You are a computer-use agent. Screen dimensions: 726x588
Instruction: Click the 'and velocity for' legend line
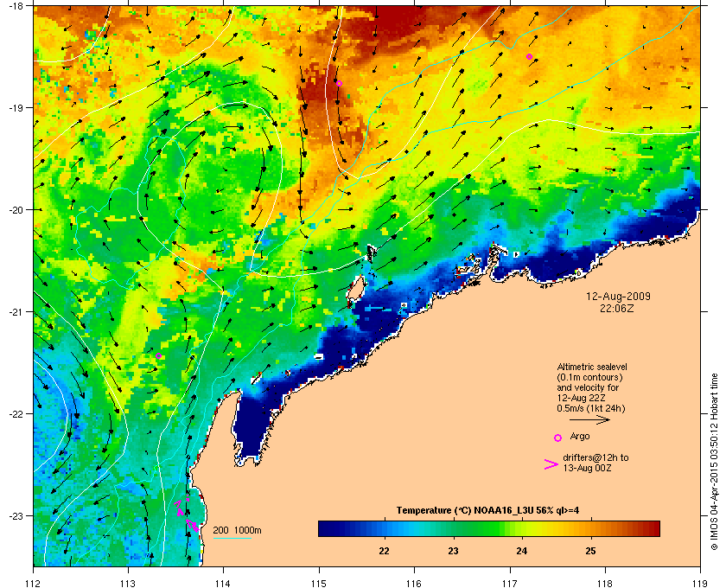(588, 387)
